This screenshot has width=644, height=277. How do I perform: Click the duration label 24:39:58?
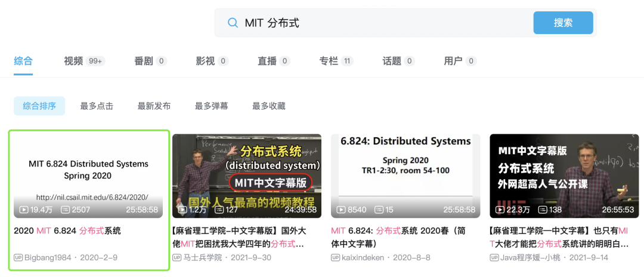click(301, 210)
